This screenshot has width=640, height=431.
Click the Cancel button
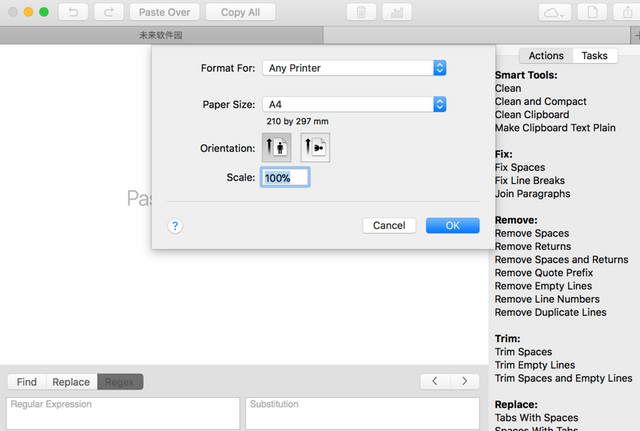click(389, 225)
